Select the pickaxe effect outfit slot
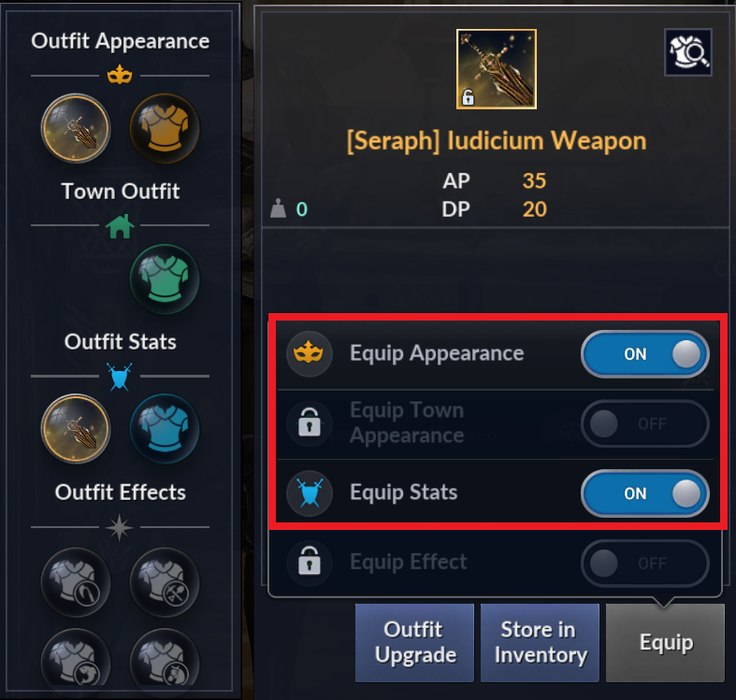Image resolution: width=736 pixels, height=700 pixels. click(165, 582)
